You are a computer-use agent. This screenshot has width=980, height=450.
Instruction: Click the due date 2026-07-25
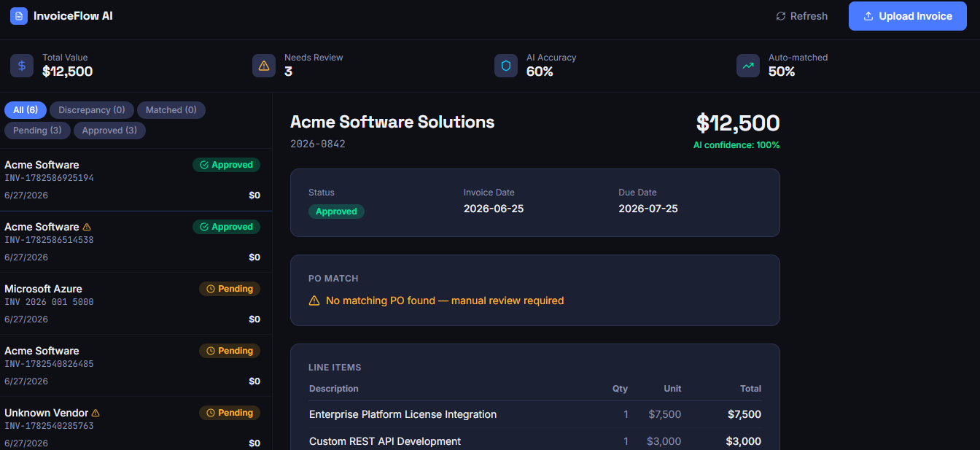point(648,209)
